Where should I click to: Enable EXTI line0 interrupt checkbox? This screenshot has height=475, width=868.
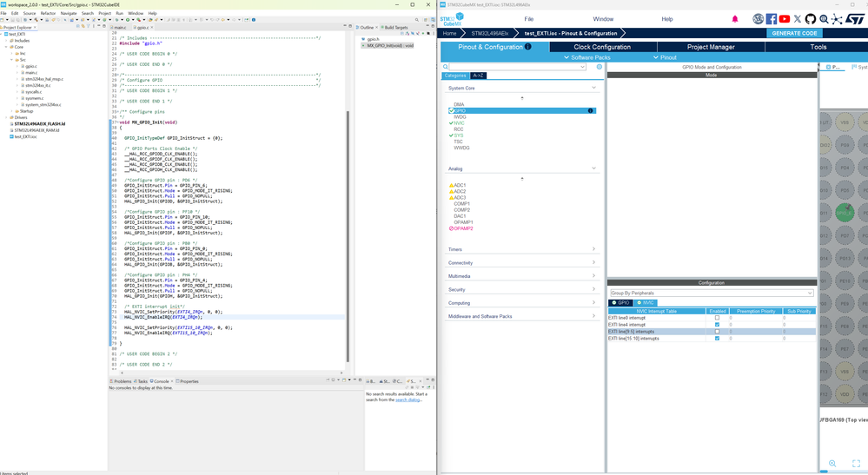[x=717, y=318]
